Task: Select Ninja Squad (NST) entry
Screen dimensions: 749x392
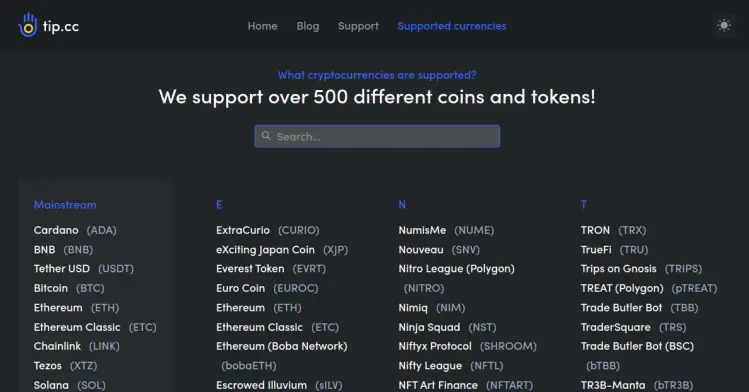Action: click(447, 327)
